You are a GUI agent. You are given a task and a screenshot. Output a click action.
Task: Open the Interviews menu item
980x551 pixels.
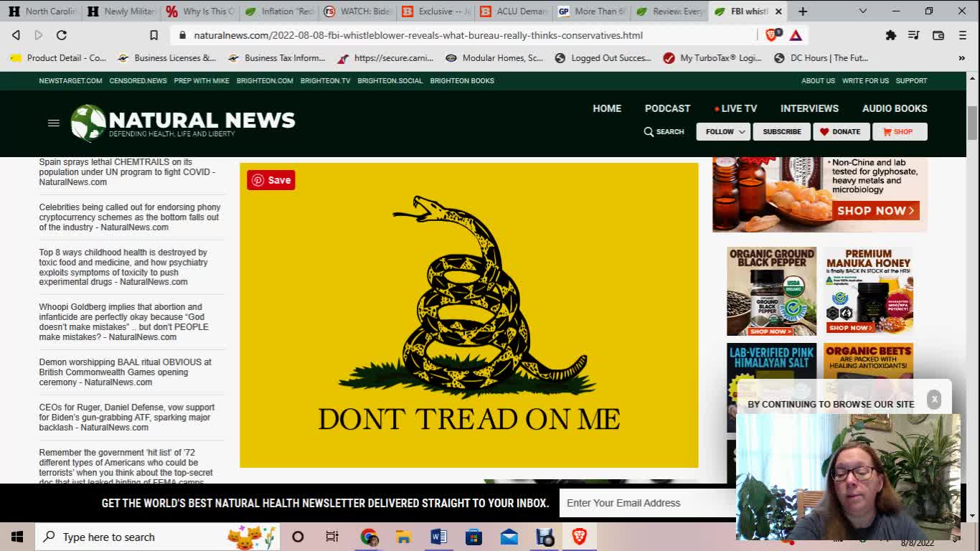pyautogui.click(x=809, y=108)
